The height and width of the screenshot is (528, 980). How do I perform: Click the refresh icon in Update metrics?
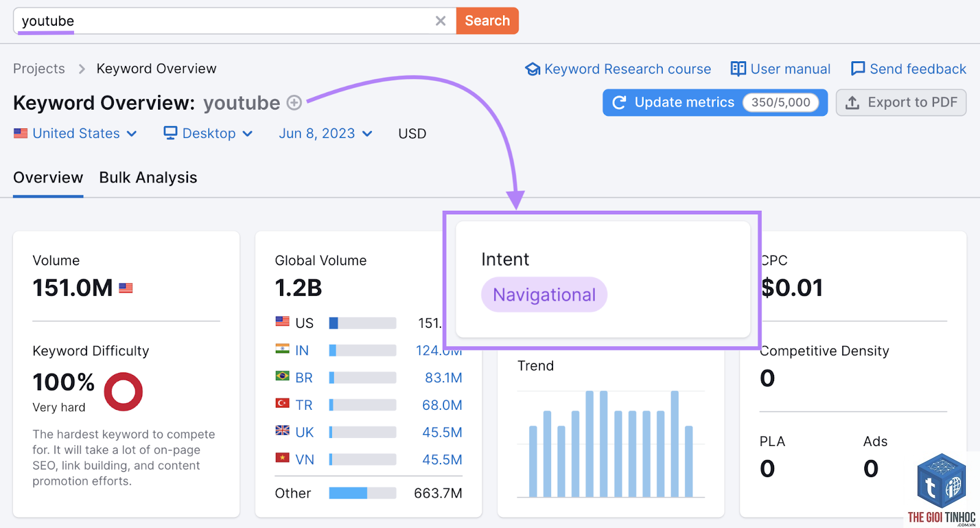[x=619, y=102]
